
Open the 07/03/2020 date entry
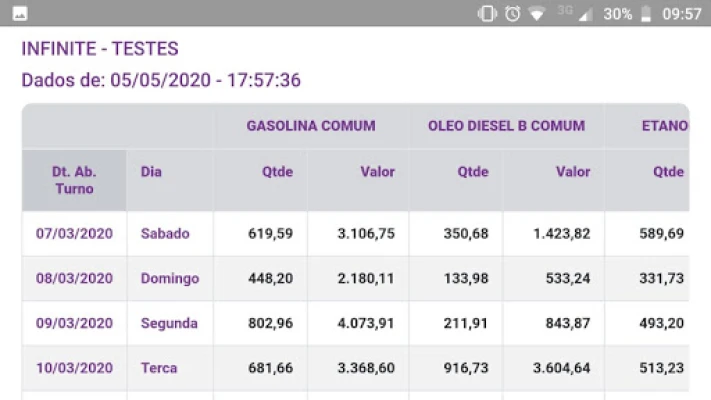pyautogui.click(x=74, y=234)
